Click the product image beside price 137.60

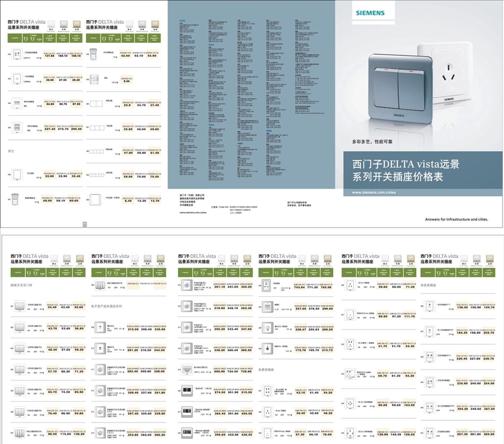(x=17, y=54)
